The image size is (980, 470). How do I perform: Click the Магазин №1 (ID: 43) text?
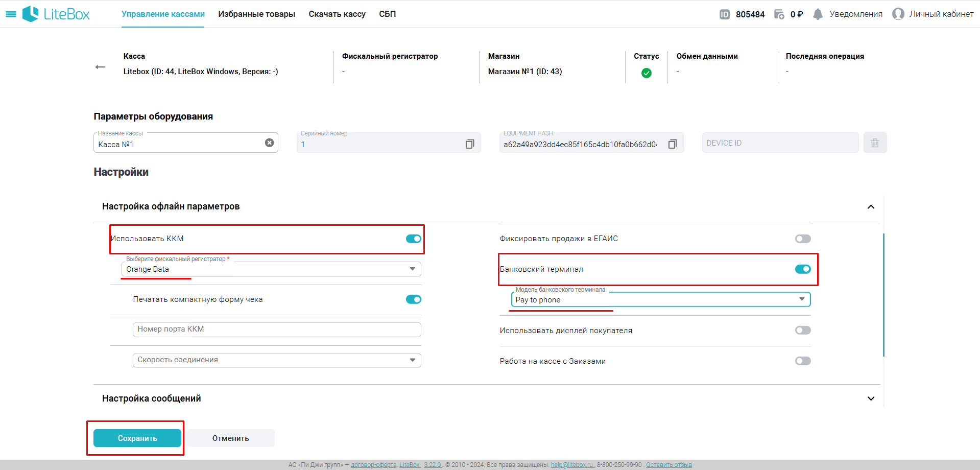525,72
